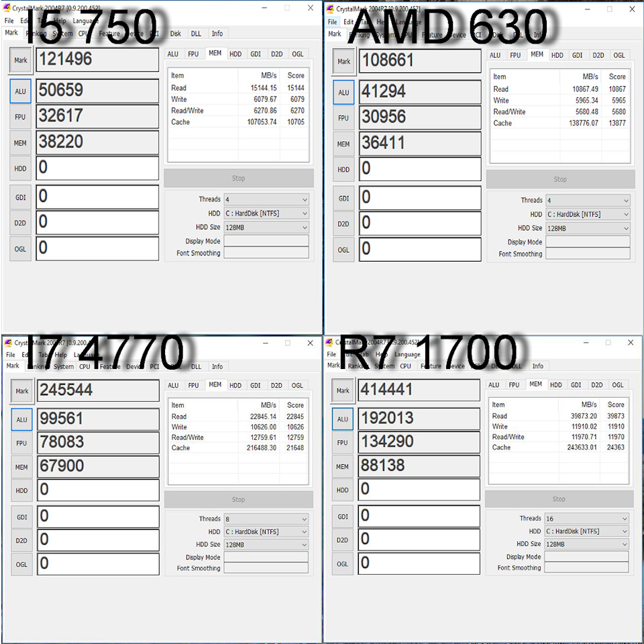Click the Mark button in the I5 750 window
The image size is (644, 644).
click(20, 60)
